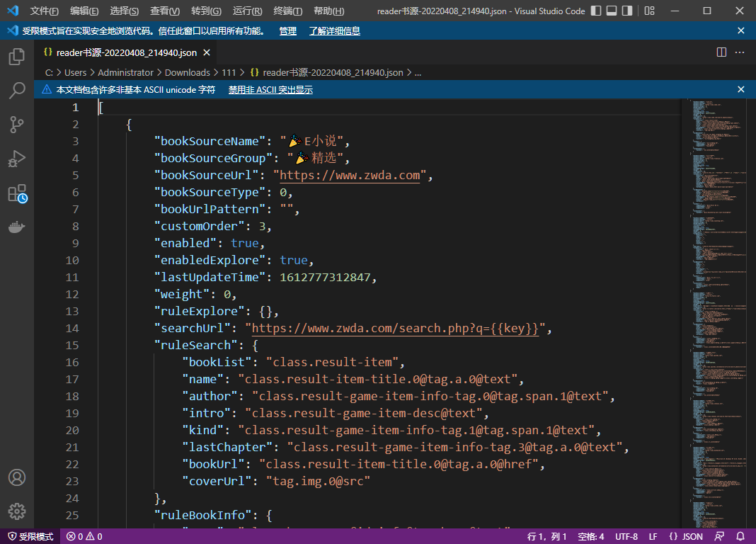This screenshot has height=544, width=756.
Task: Toggle the bottom panel layout icon
Action: click(x=612, y=11)
